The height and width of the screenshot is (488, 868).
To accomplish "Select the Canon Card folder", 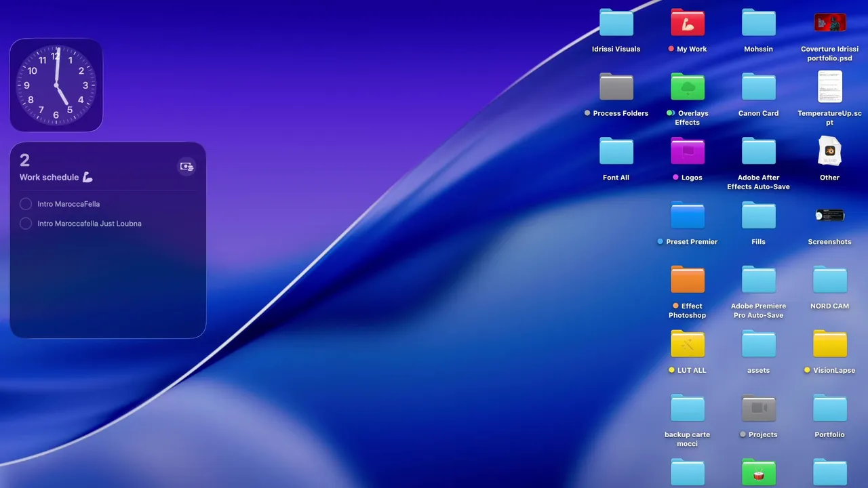I will 758,87.
